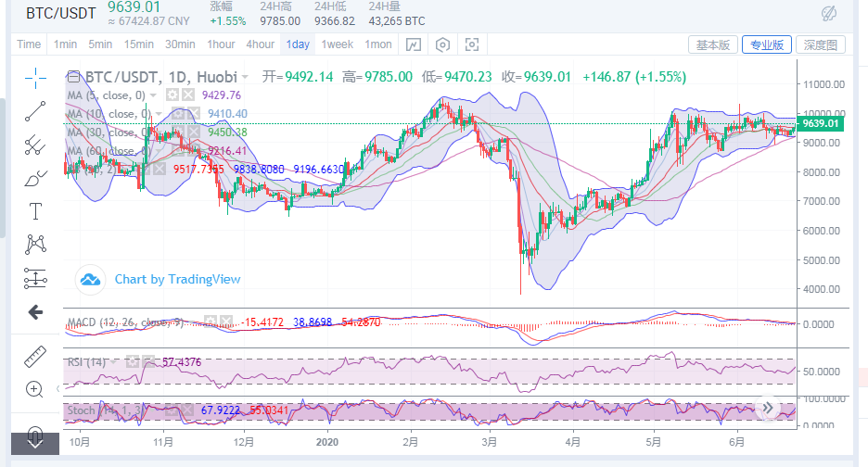Open chart settings hexagon icon
The height and width of the screenshot is (467, 868).
(x=443, y=44)
